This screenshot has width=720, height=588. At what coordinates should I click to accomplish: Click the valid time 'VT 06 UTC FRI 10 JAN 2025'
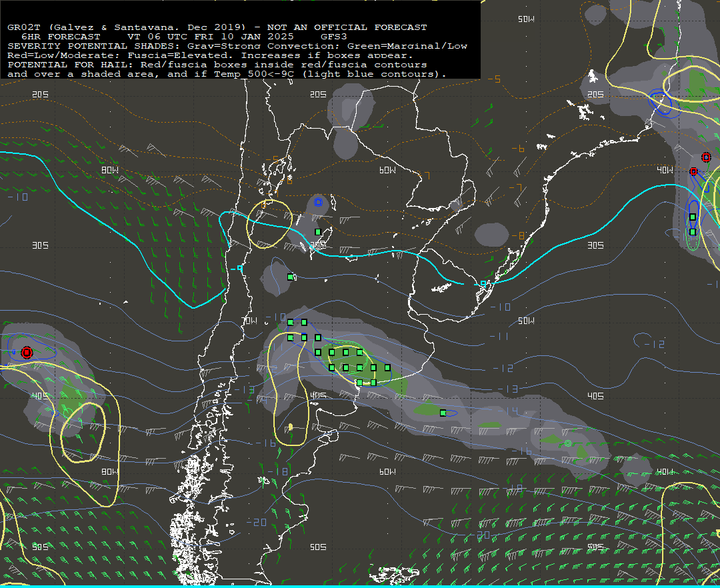pos(210,37)
